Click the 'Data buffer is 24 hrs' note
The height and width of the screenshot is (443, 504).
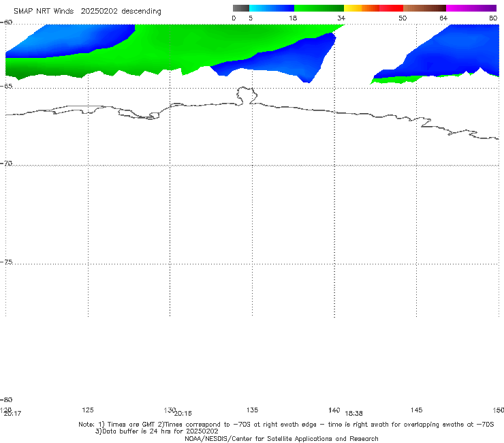coord(157,431)
